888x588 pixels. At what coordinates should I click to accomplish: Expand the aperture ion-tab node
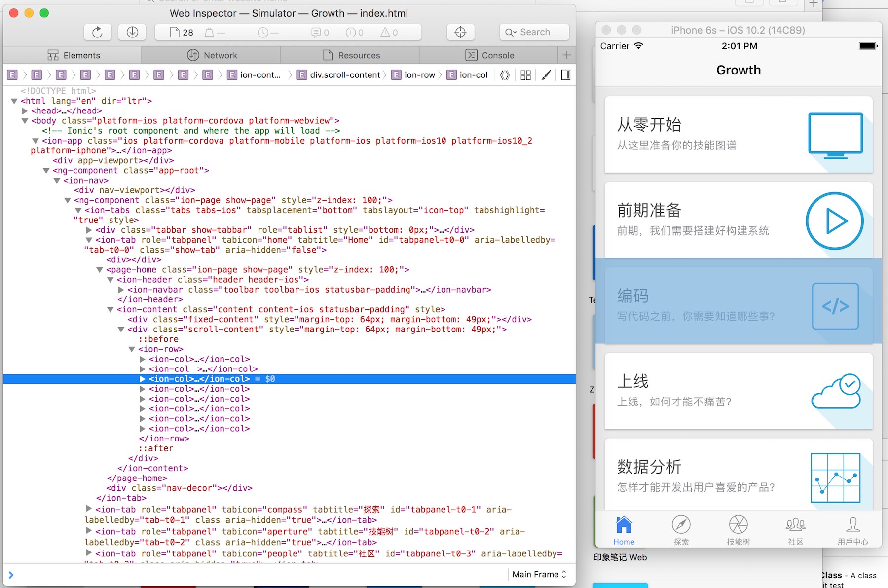(89, 531)
